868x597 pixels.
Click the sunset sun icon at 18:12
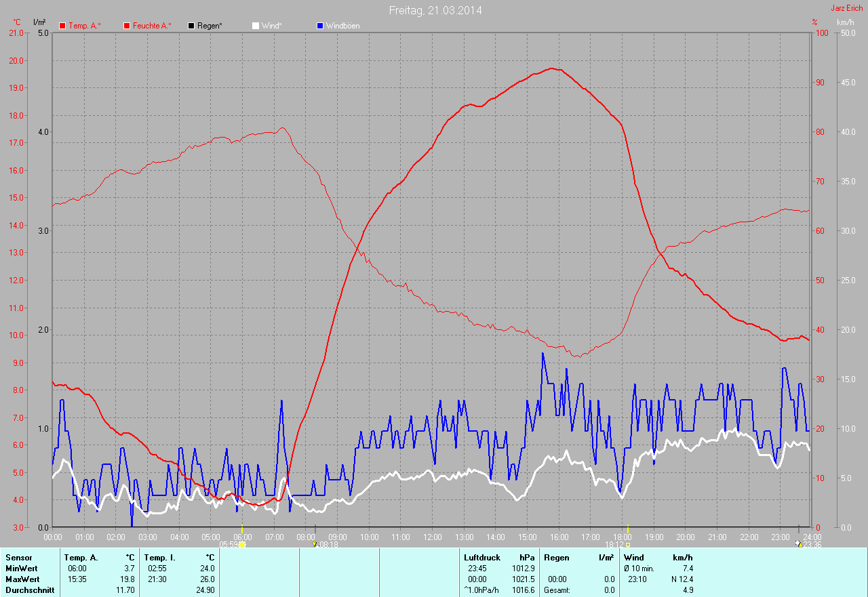tap(628, 544)
